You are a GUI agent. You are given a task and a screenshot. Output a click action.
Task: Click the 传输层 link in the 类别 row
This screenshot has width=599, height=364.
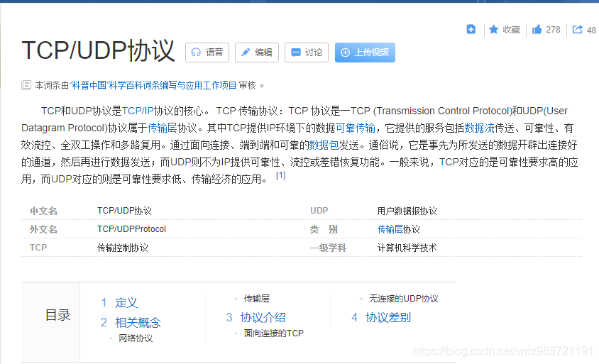pyautogui.click(x=390, y=229)
